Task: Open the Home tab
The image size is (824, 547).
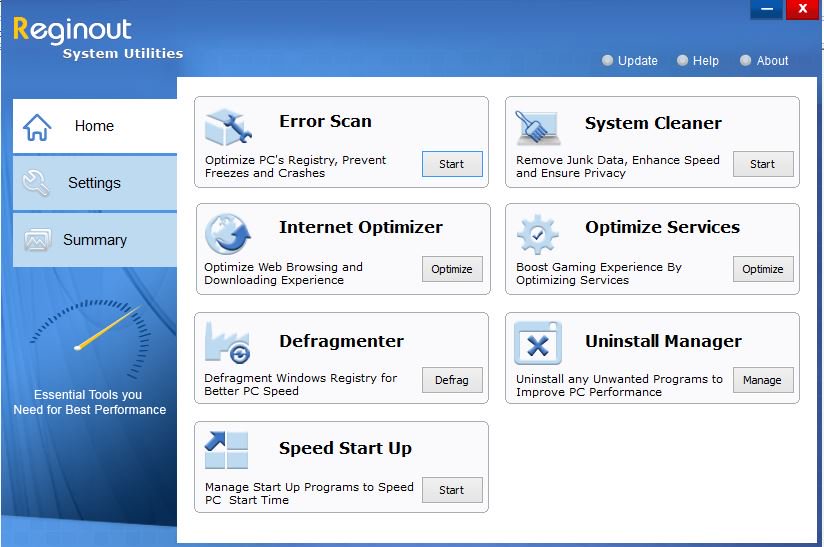Action: click(x=95, y=126)
